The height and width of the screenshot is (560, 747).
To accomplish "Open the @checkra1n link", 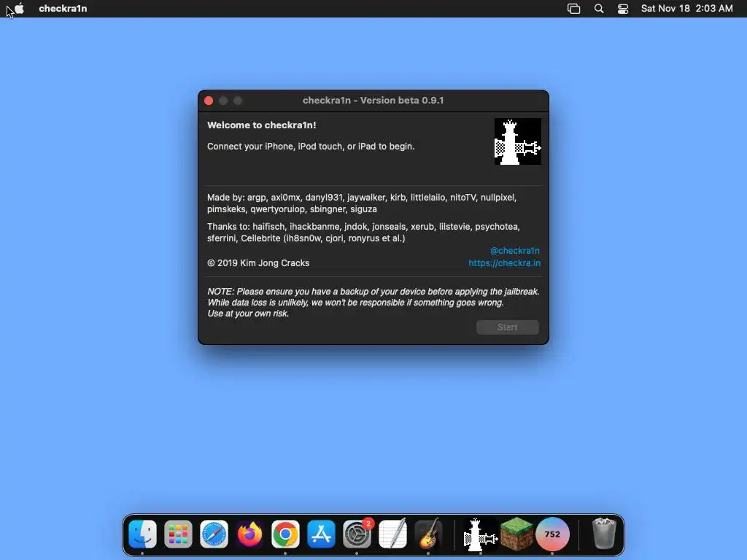I will point(514,251).
